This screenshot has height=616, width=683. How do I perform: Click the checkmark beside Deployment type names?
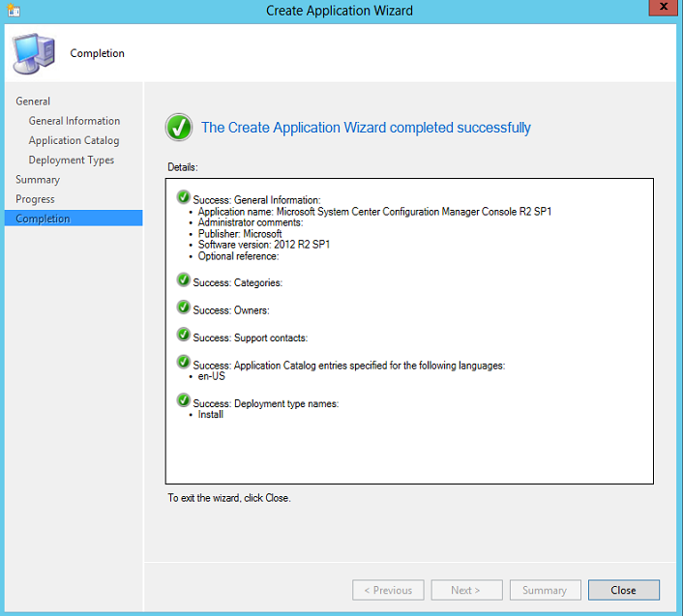(184, 400)
